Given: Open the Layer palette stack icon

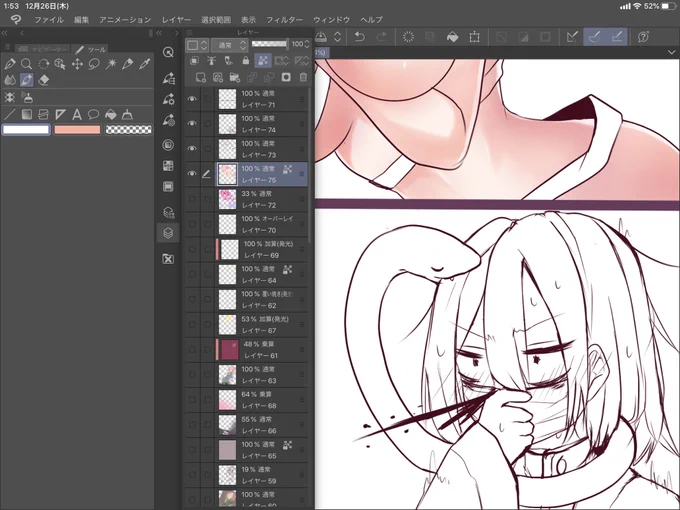Looking at the screenshot, I should pyautogui.click(x=168, y=233).
